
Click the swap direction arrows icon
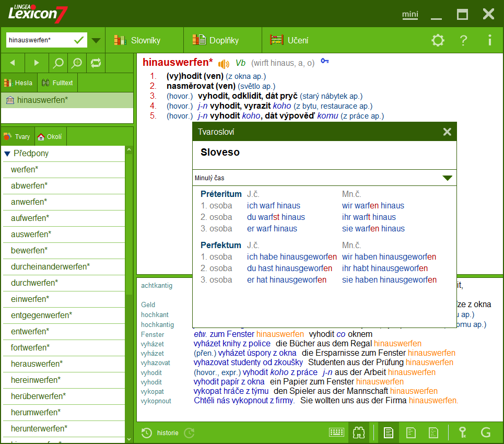click(x=96, y=63)
